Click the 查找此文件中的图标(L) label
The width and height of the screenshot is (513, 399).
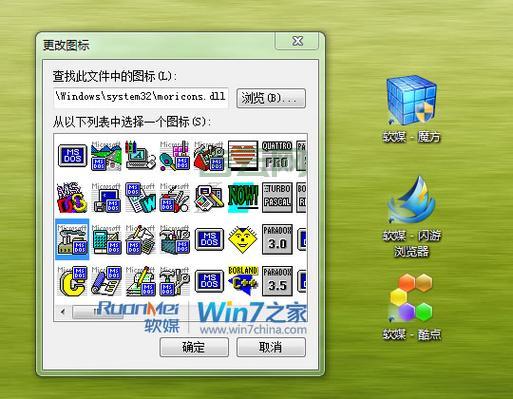tap(115, 76)
